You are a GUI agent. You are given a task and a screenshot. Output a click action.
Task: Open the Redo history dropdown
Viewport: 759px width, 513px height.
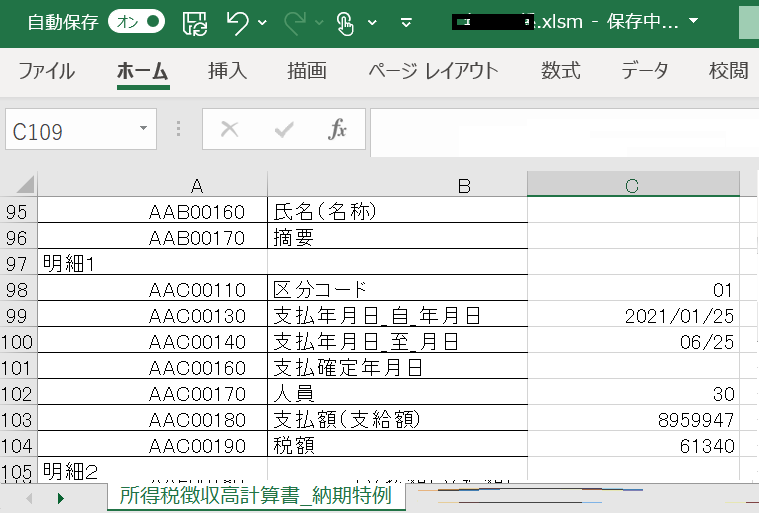click(319, 22)
